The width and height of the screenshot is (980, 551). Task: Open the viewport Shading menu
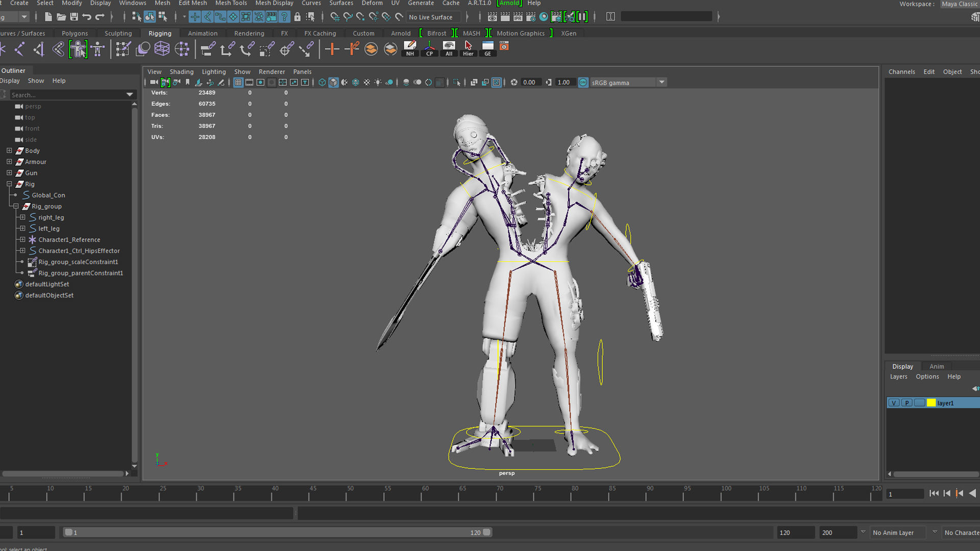click(182, 72)
